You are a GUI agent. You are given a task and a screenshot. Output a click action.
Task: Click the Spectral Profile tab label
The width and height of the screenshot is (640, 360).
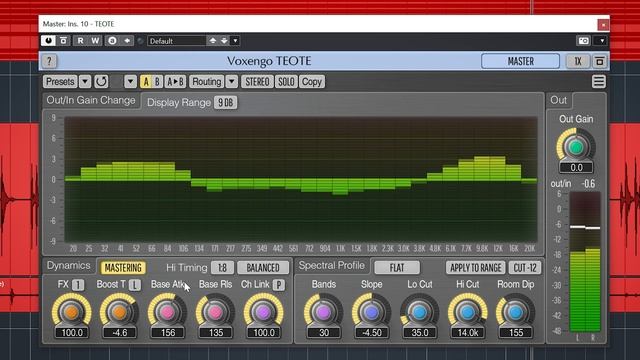(331, 266)
